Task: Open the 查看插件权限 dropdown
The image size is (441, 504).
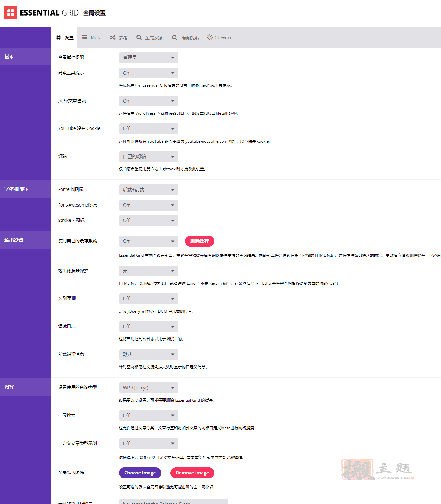Action: 148,58
